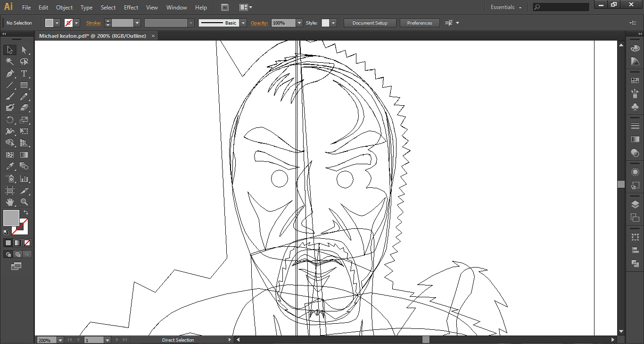Screen dimensions: 644x344
Task: Open the Opacity percentage dropdown
Action: [299, 23]
